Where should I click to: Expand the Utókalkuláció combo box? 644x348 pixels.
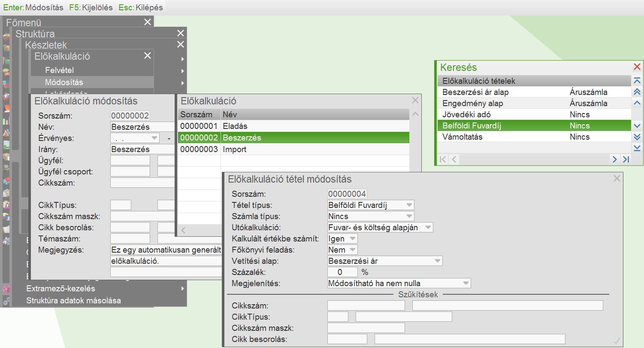[428, 228]
